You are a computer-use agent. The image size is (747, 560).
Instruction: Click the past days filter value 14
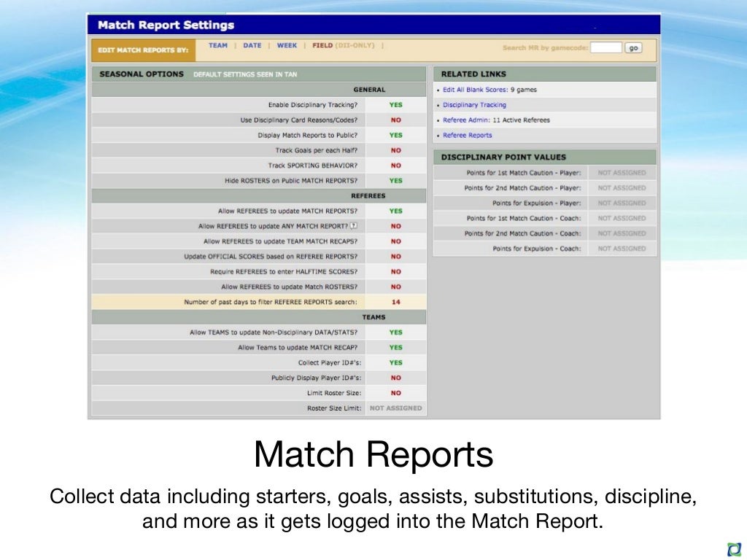(395, 302)
